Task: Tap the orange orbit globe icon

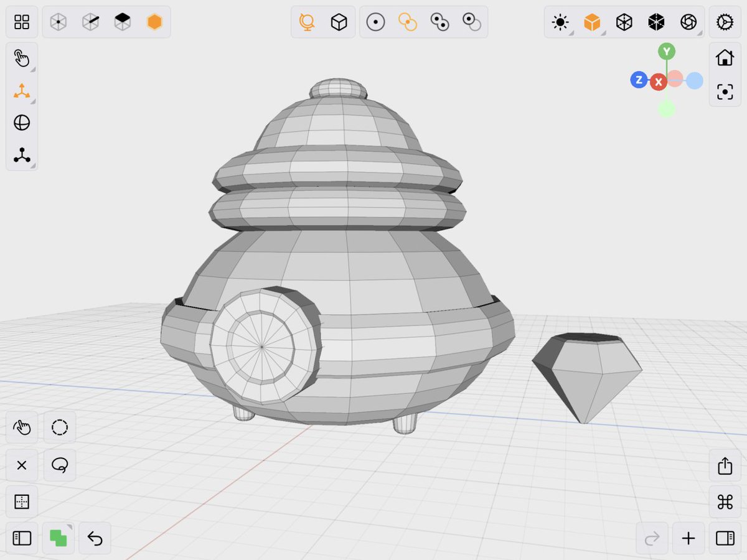Action: (307, 22)
